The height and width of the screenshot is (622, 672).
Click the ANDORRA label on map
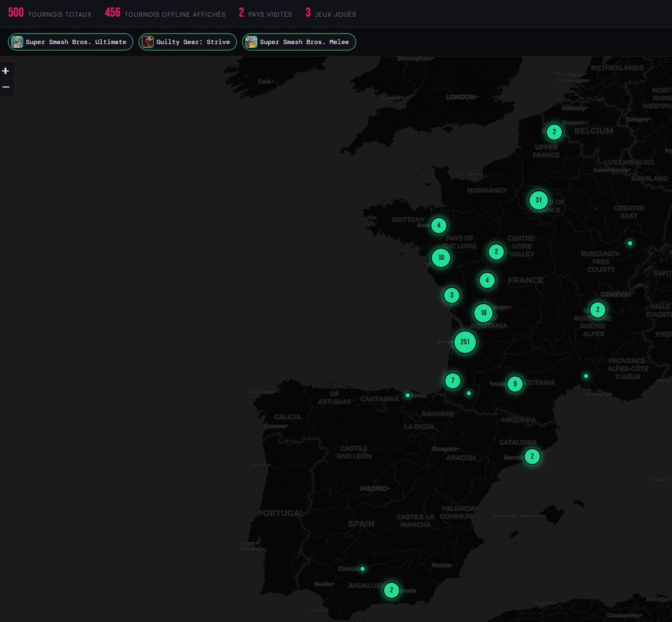coord(518,419)
